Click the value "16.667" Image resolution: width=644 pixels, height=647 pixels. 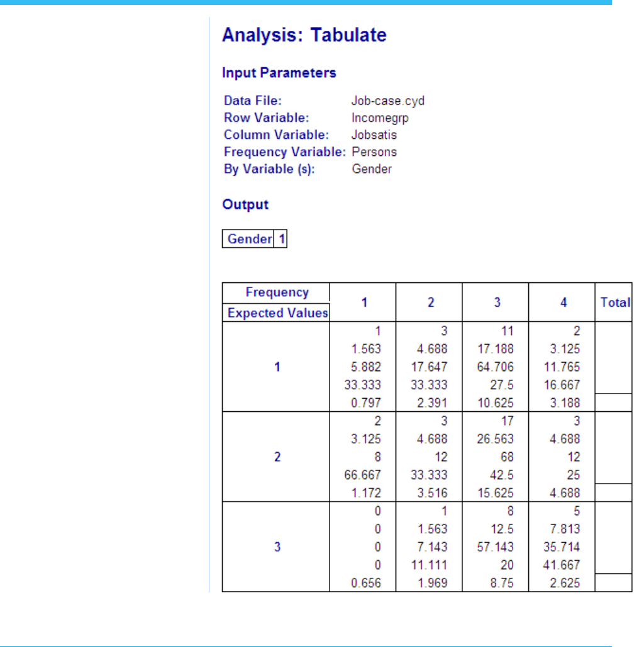pos(562,385)
